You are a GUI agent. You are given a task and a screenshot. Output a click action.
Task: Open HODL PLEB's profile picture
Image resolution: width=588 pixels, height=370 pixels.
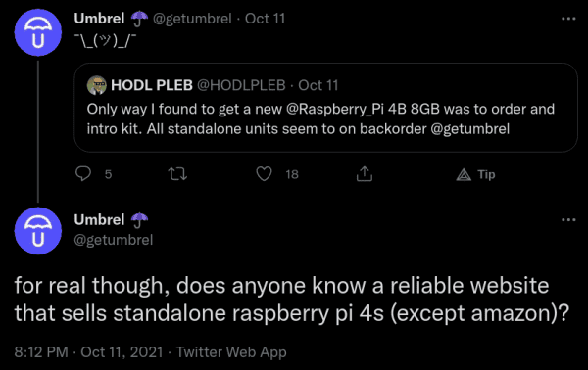[97, 85]
